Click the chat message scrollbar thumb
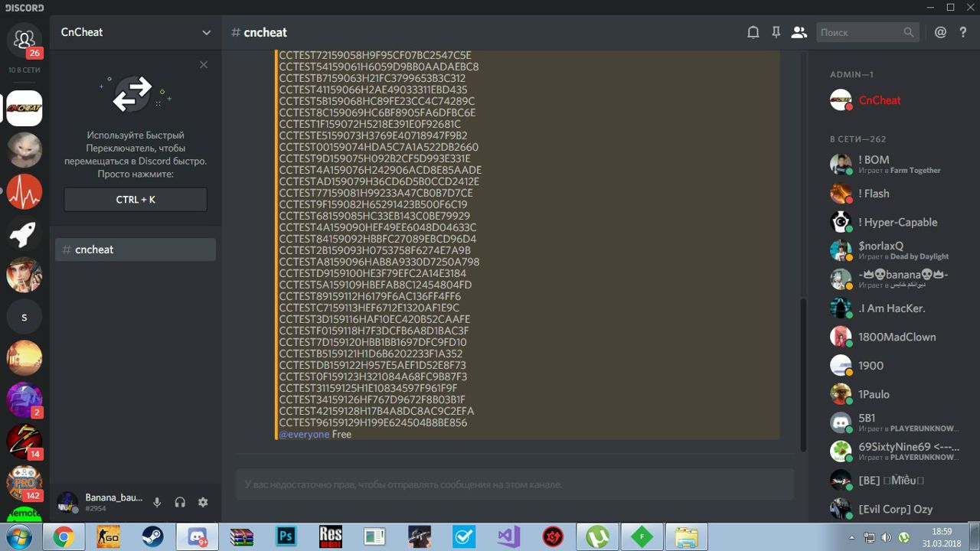The width and height of the screenshot is (980, 551). click(803, 375)
